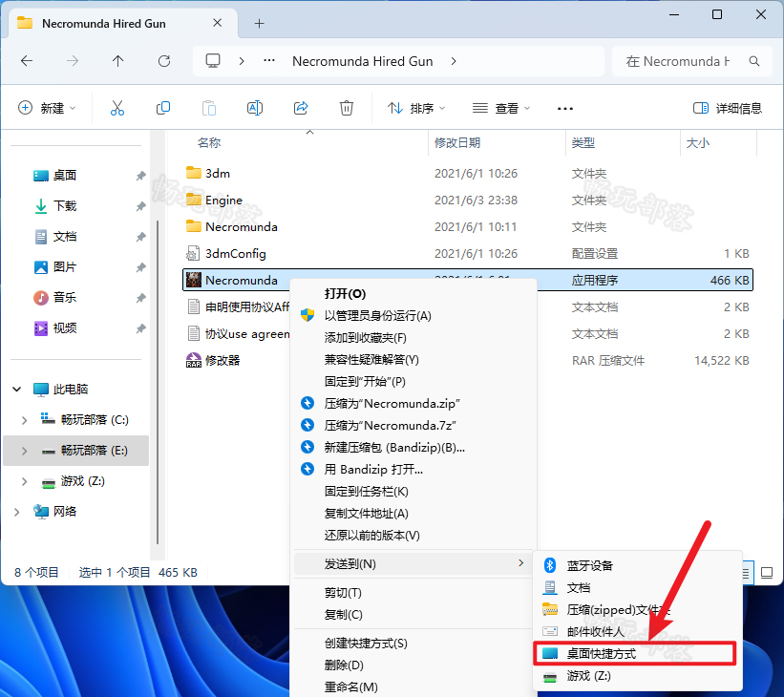Screen dimensions: 784x697
Task: Refresh the current folder view
Action: [x=164, y=61]
